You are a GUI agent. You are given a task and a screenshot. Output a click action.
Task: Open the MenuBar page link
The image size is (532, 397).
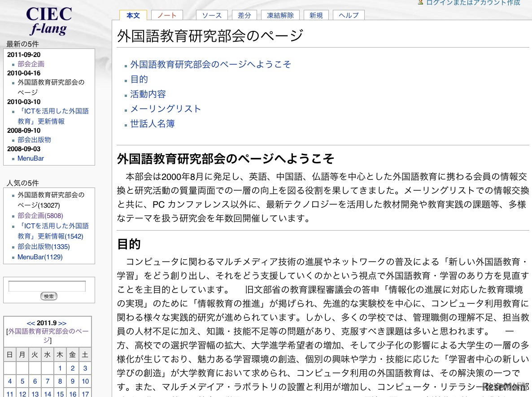(31, 158)
